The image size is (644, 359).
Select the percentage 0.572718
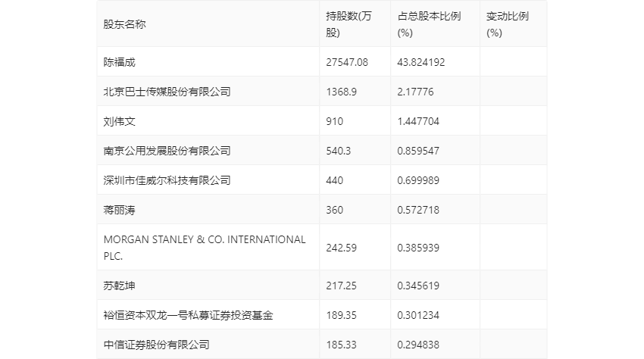coord(418,210)
